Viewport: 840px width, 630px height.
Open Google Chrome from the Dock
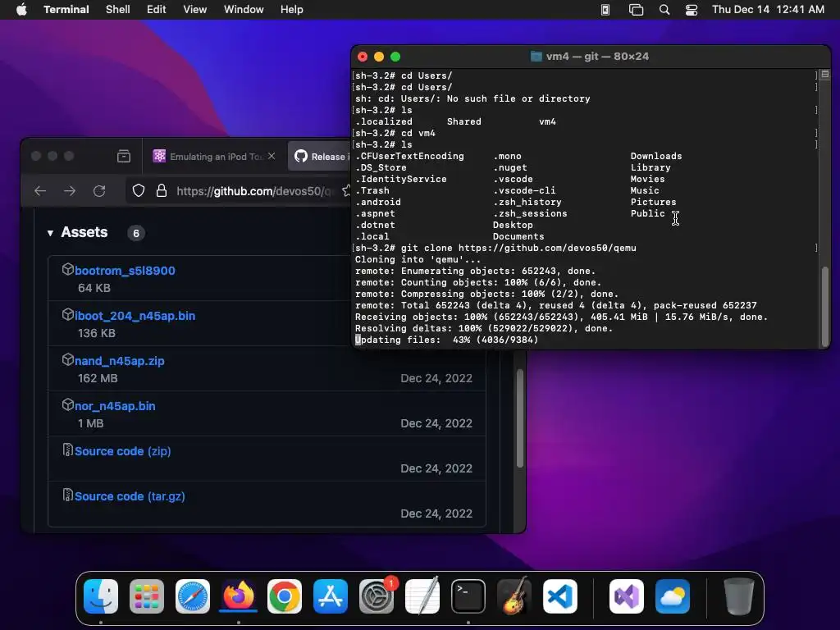pos(285,596)
